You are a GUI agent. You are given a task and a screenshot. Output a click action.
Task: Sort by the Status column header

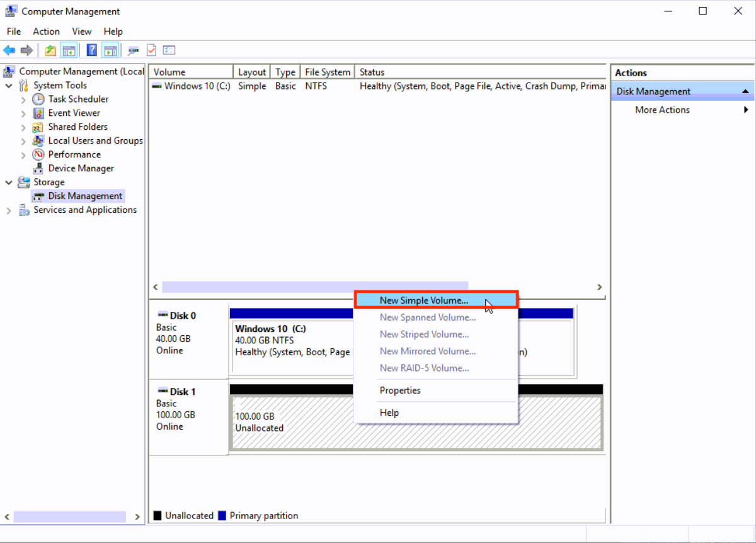tap(480, 72)
